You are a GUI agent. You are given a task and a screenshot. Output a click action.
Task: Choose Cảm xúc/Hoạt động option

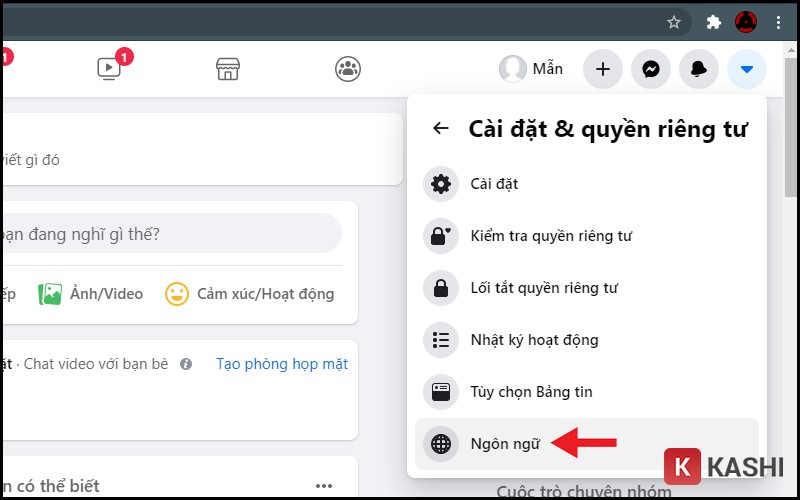pos(249,294)
